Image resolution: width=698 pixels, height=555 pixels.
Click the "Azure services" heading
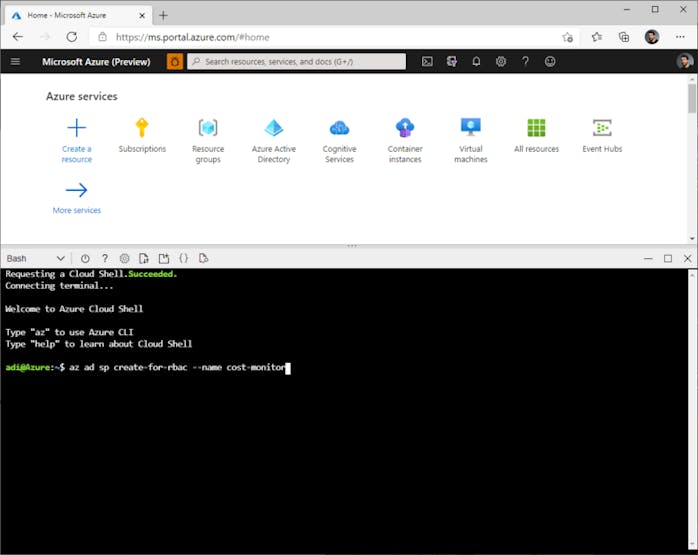[82, 97]
